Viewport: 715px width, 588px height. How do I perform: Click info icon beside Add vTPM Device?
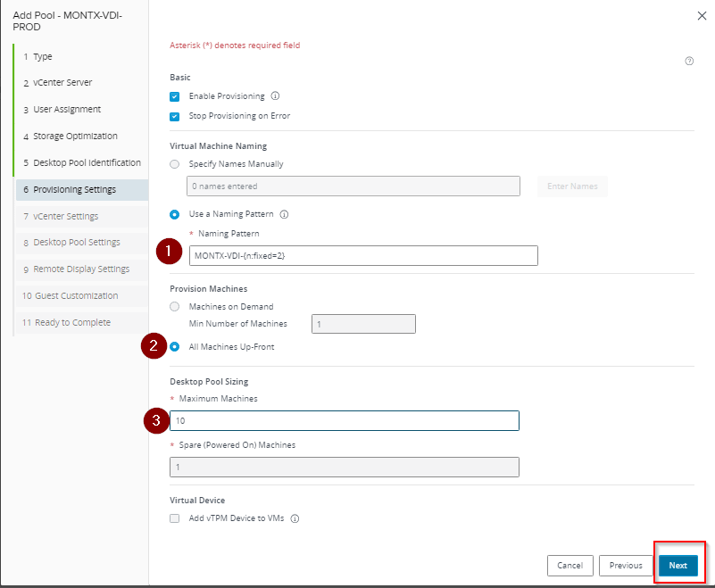coord(295,518)
